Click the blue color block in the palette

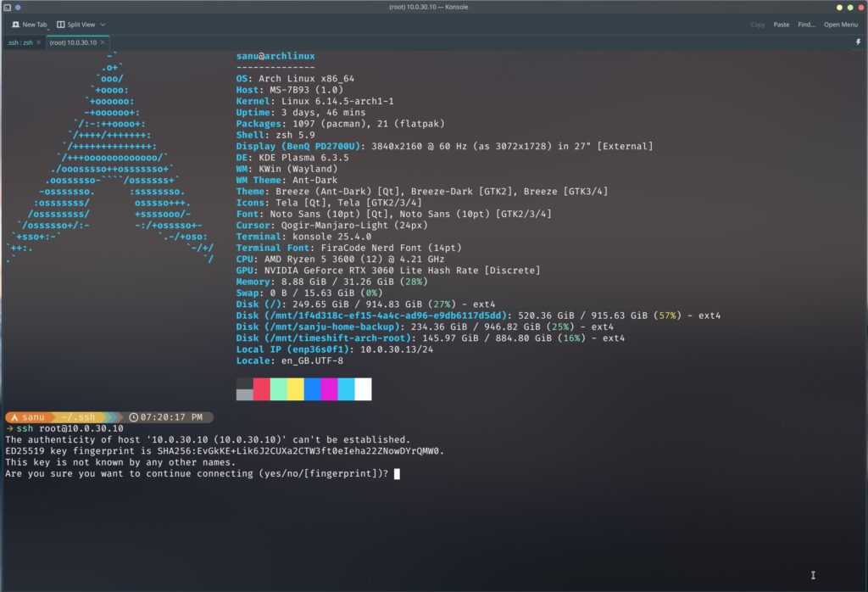(312, 388)
